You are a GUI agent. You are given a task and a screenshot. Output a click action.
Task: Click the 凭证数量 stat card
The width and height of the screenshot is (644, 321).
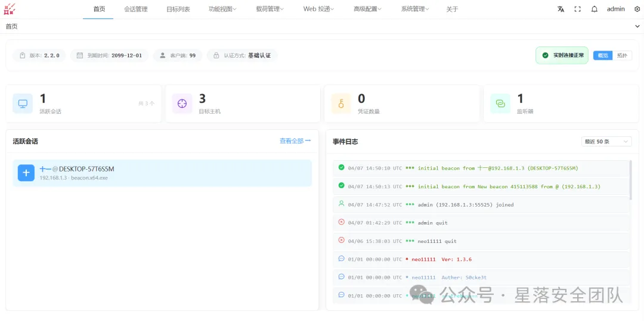click(x=402, y=104)
